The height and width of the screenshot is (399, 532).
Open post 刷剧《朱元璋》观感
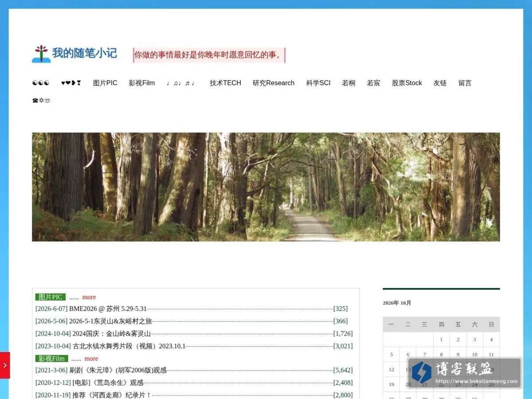(118, 370)
